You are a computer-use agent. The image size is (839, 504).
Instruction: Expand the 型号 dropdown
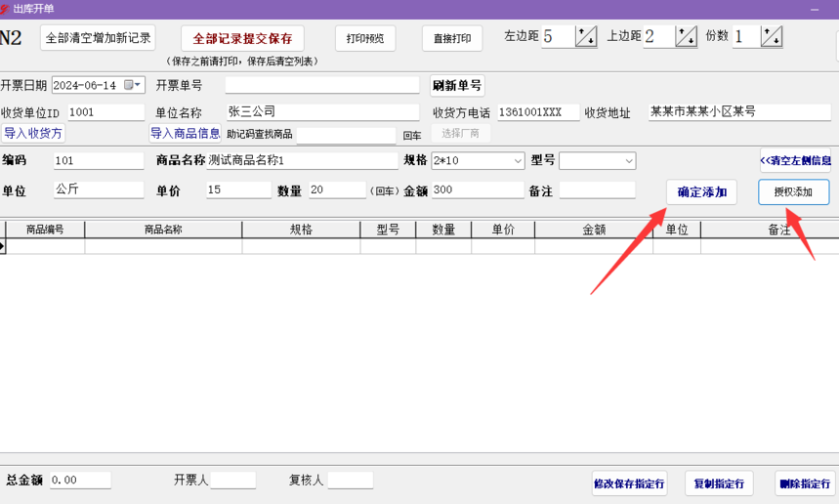[x=629, y=160]
